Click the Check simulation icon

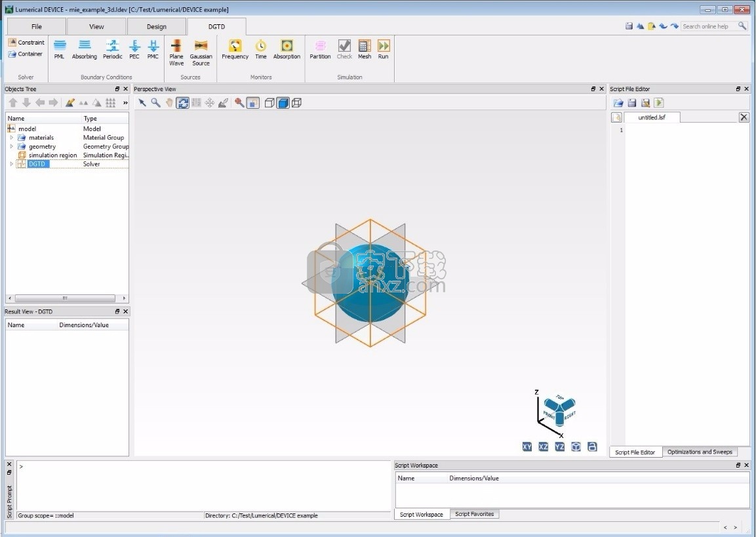point(344,50)
